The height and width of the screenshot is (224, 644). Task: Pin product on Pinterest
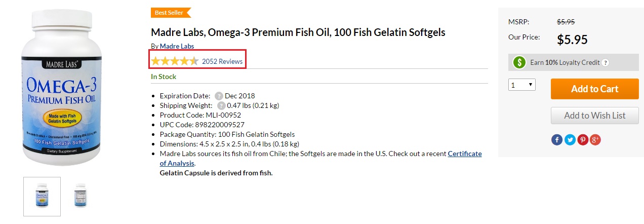pos(583,139)
